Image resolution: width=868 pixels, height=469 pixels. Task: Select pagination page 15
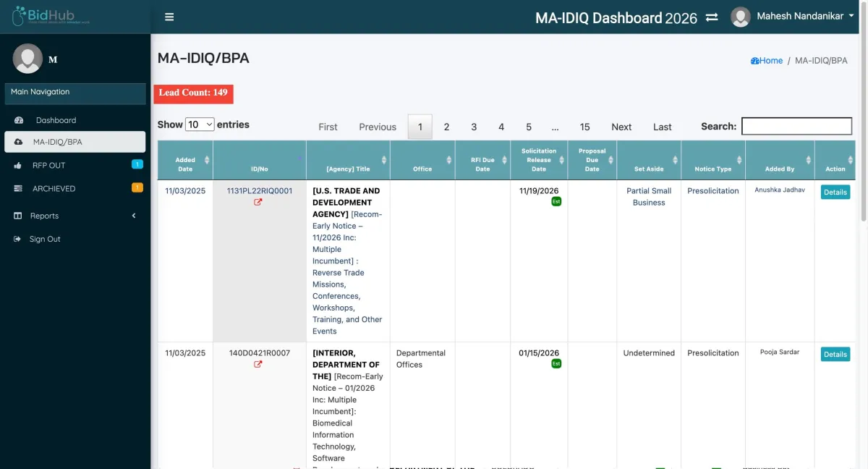(584, 127)
